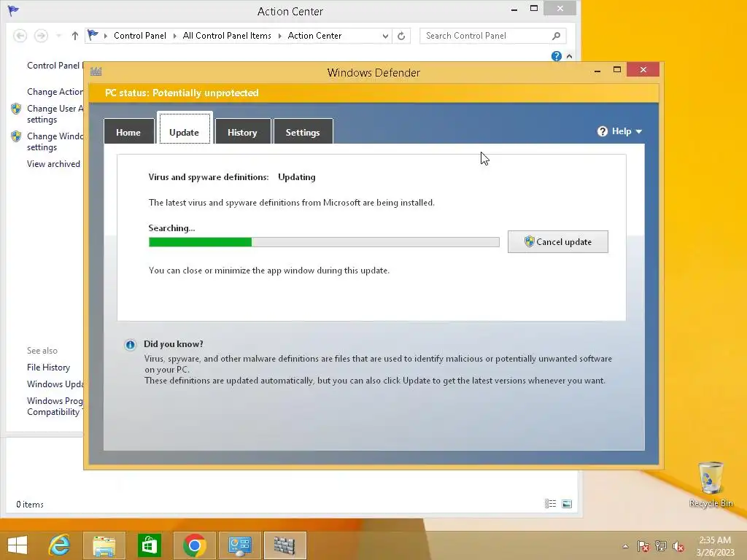Switch to large icons view in status bar

[x=567, y=504]
